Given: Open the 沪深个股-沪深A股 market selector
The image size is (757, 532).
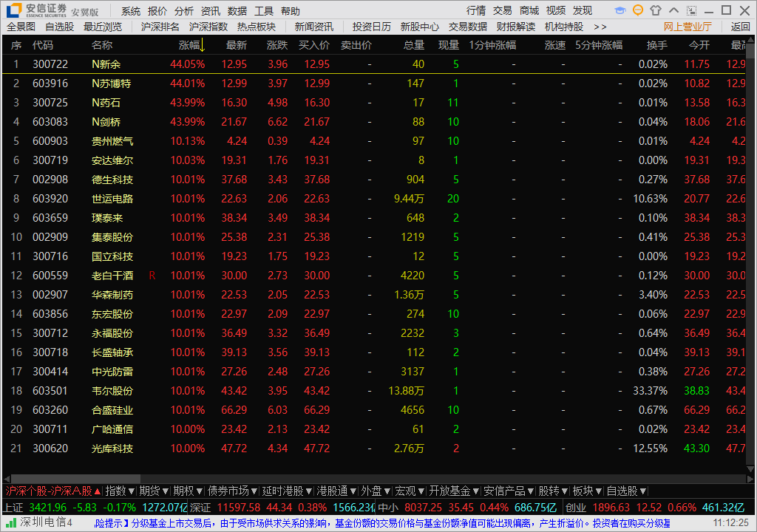Looking at the screenshot, I should point(52,491).
